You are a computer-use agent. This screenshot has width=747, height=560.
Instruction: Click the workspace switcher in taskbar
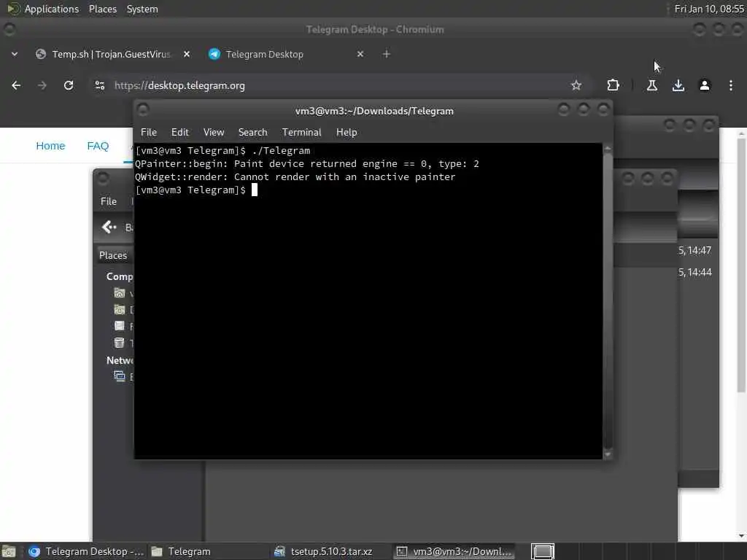pyautogui.click(x=543, y=551)
